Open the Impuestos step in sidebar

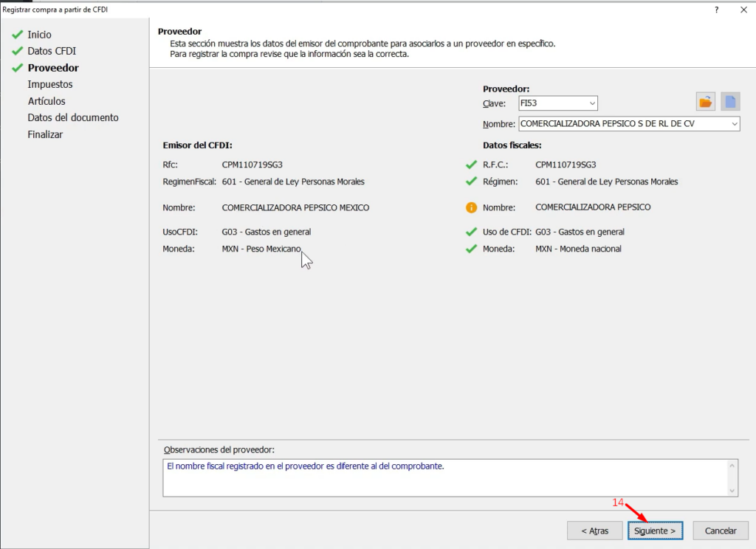50,84
